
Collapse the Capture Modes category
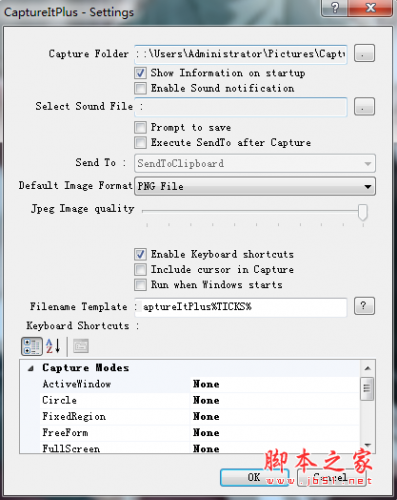pos(31,368)
